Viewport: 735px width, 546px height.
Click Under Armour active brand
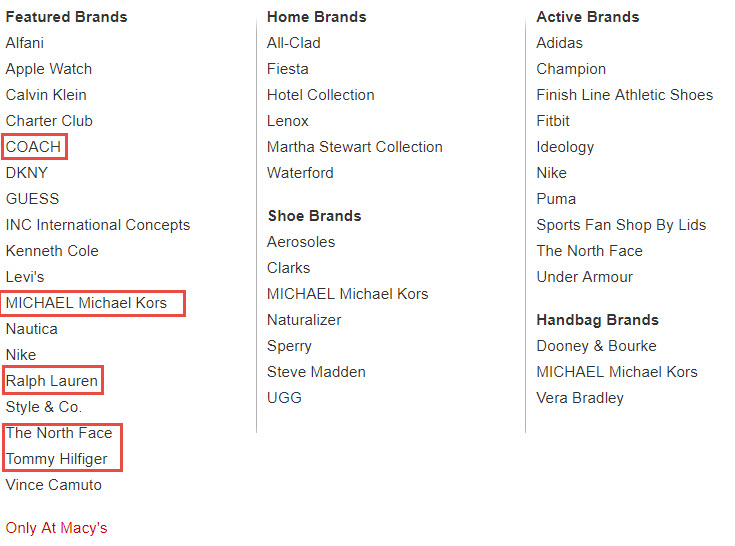click(585, 277)
